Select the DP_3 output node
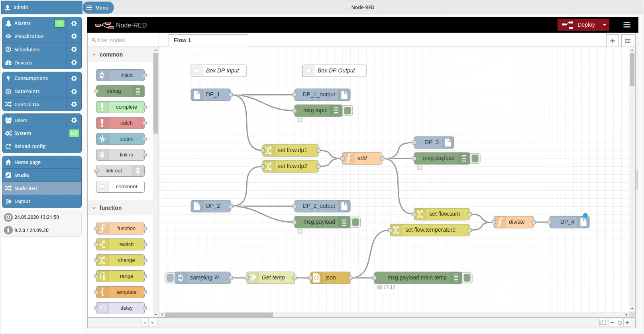Screen dimensions: 644x334 (434, 143)
